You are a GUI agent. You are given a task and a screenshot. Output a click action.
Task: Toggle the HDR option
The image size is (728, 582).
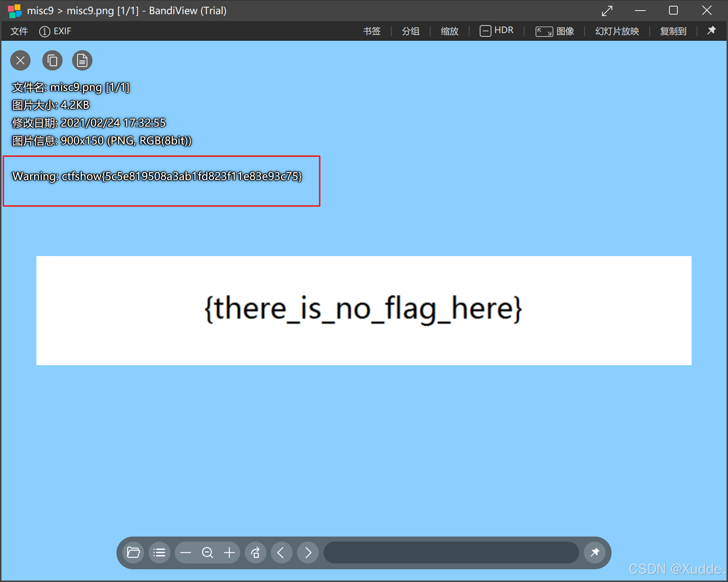[x=496, y=31]
